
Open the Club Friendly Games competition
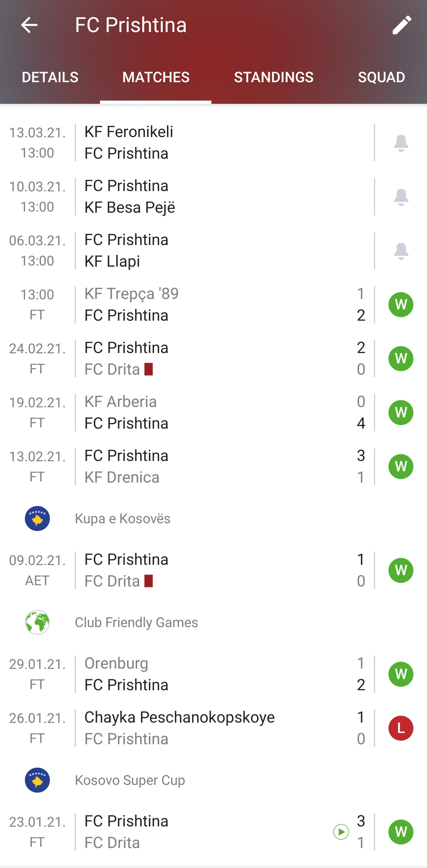click(x=136, y=622)
